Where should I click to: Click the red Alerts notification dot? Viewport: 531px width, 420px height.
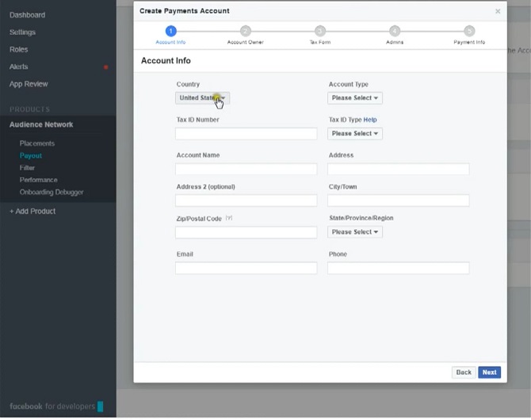click(105, 67)
